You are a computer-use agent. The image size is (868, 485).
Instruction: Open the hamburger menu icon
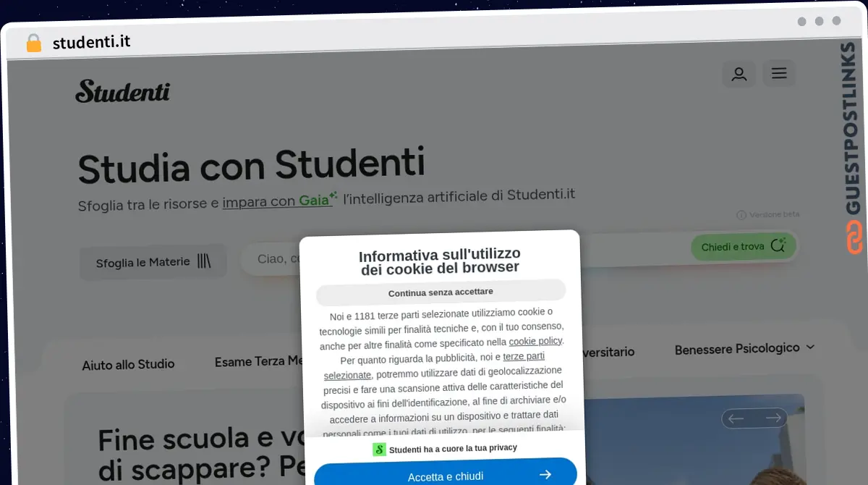(779, 73)
